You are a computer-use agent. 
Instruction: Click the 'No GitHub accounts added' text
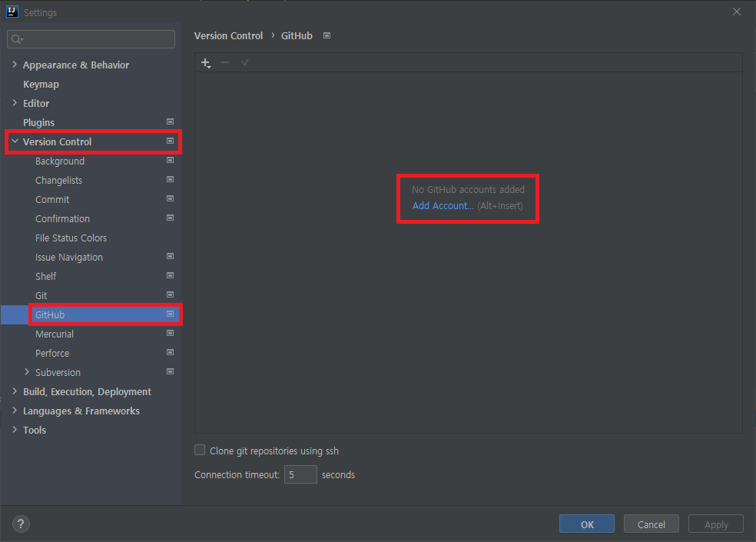468,190
